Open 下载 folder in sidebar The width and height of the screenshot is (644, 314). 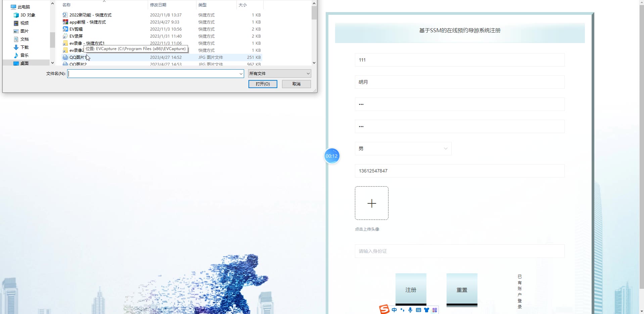[21, 47]
